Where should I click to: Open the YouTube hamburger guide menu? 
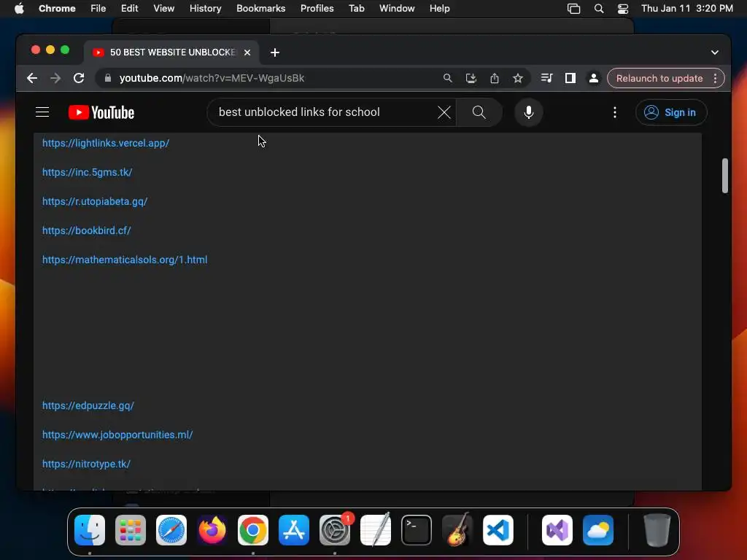pos(42,112)
